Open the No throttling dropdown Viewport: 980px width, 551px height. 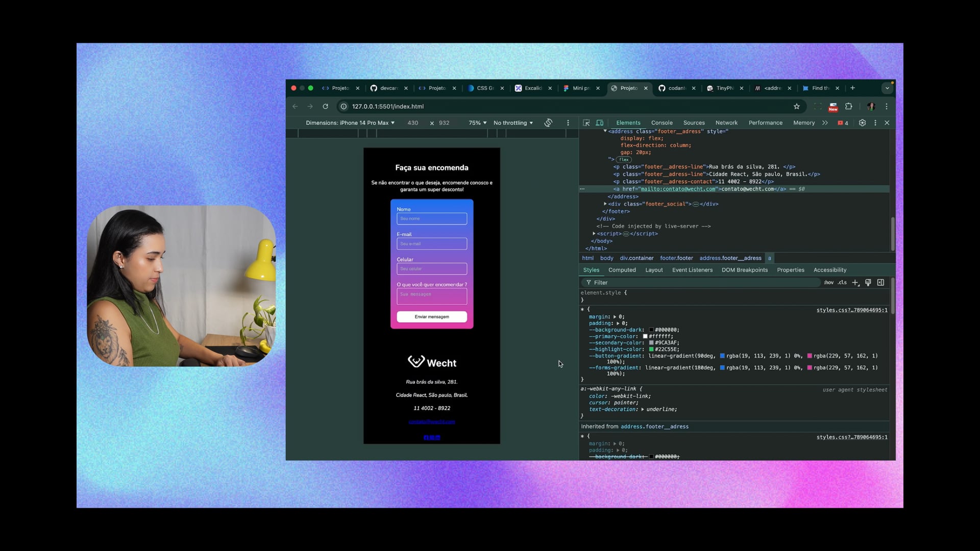(x=513, y=123)
